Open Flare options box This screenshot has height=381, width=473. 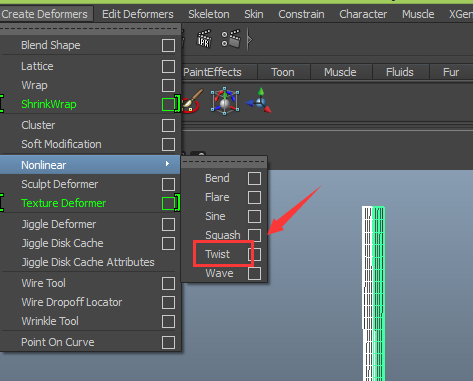254,197
